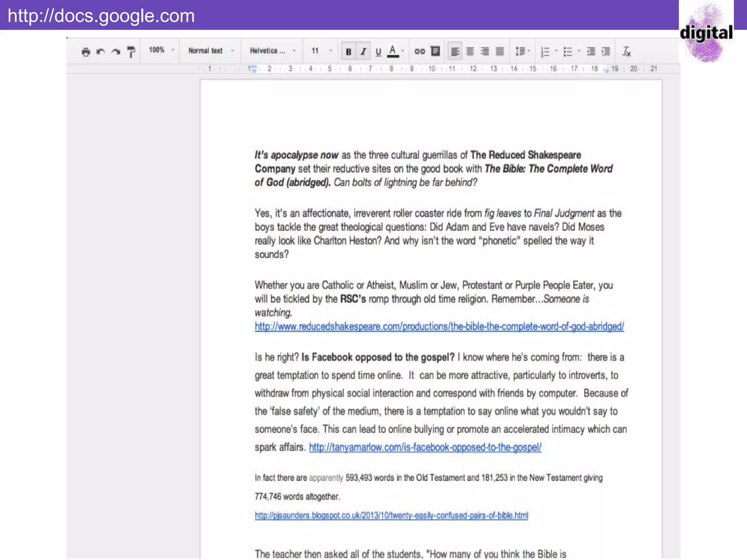Click the Insert comment icon
The image size is (747, 560).
point(435,51)
